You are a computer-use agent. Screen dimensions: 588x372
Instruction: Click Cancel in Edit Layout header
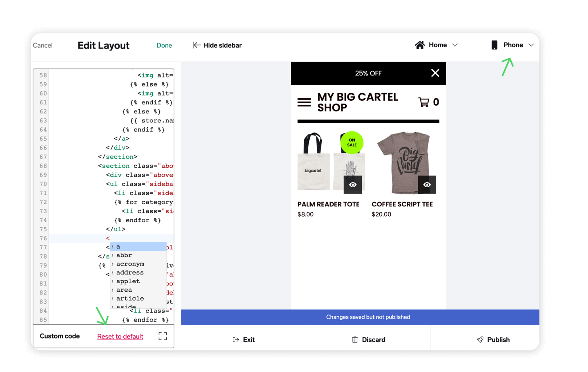[42, 45]
